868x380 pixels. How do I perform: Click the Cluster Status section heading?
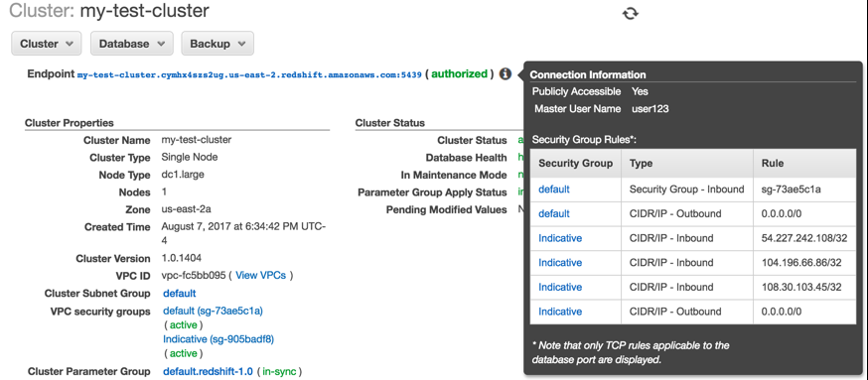pos(389,123)
